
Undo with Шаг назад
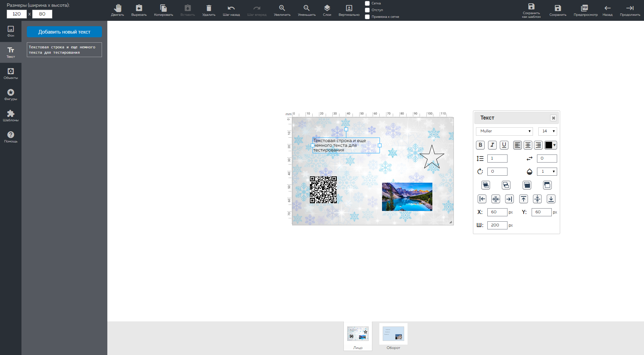231,10
